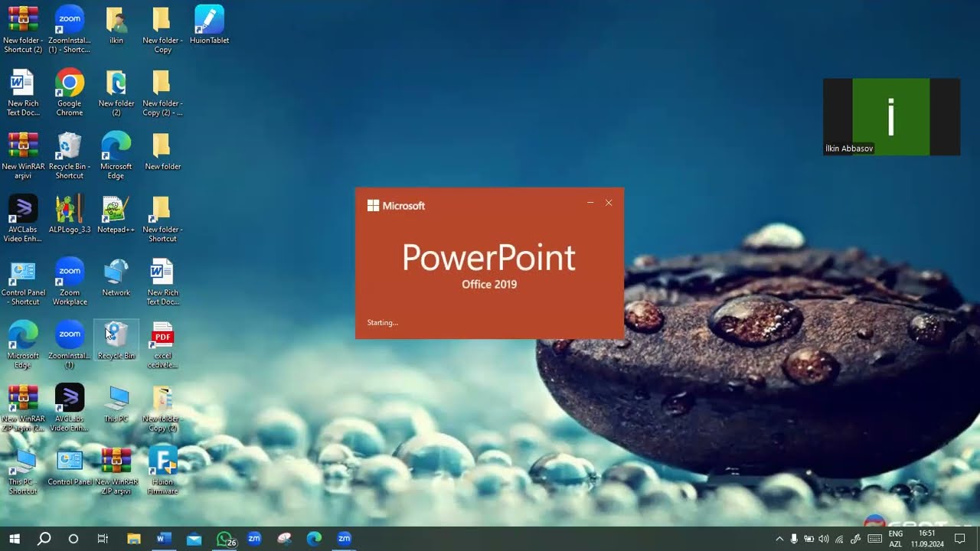Open Task View on the taskbar
Viewport: 980px width, 551px height.
click(103, 539)
